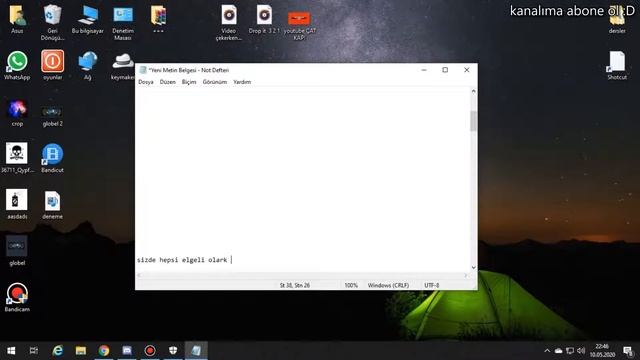
Task: Click the vertical scrollbar thumb in Notepad
Action: click(473, 121)
